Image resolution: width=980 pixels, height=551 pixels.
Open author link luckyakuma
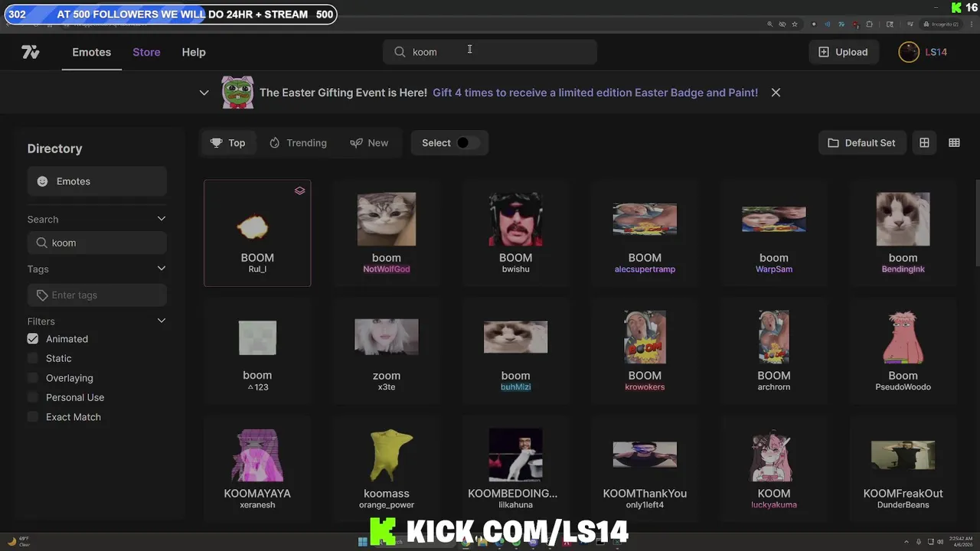774,505
